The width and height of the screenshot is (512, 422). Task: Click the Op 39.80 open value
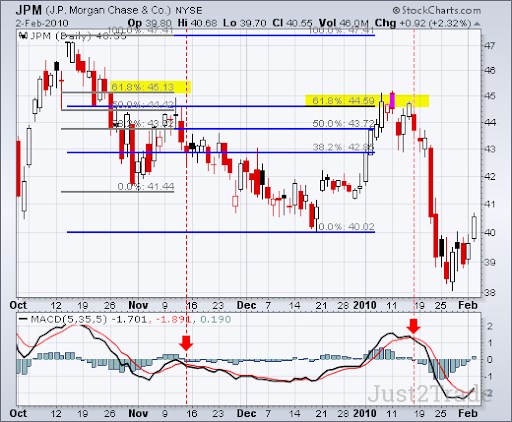(150, 23)
